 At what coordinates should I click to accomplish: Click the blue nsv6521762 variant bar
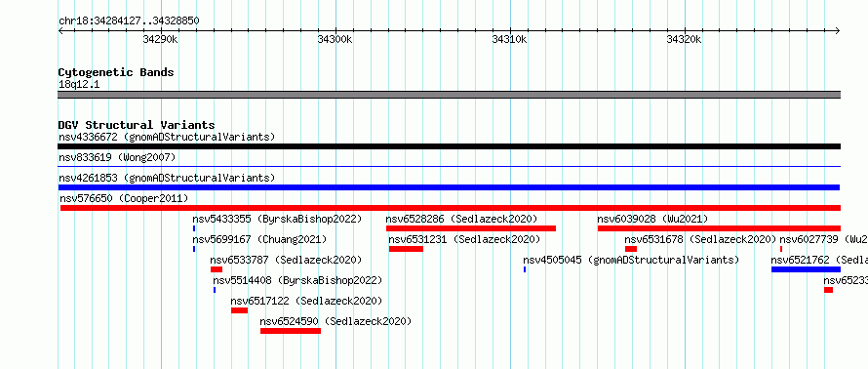tap(806, 269)
